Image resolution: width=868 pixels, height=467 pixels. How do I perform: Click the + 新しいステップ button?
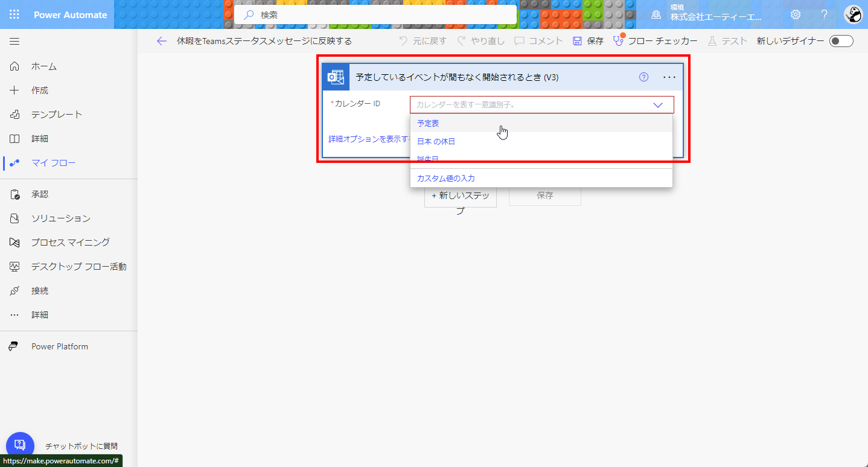(461, 196)
